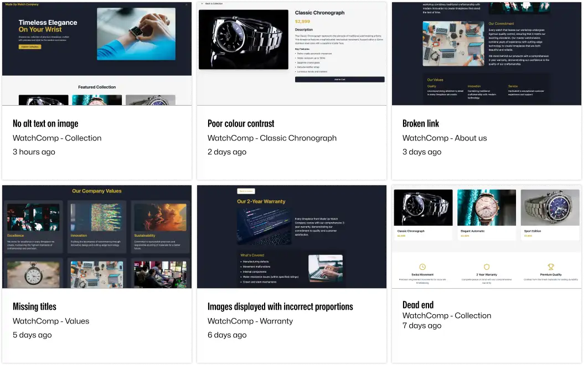This screenshot has height=365, width=588.
Task: Click the 'Our Commitment' heading in About us preview
Action: tap(501, 24)
